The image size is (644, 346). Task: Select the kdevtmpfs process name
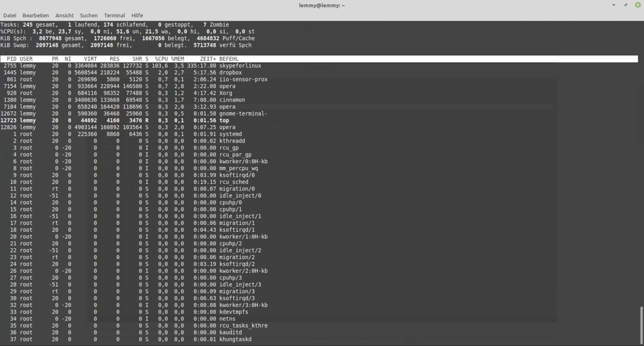[234, 312]
